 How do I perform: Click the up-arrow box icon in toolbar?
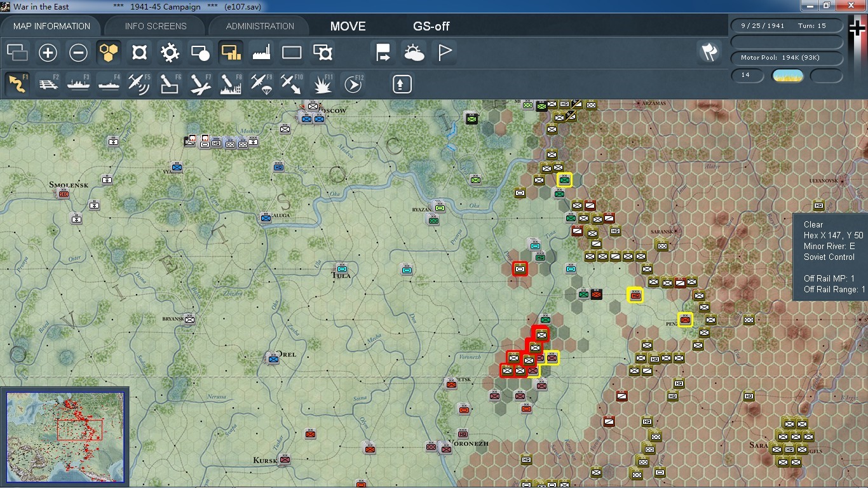point(402,84)
